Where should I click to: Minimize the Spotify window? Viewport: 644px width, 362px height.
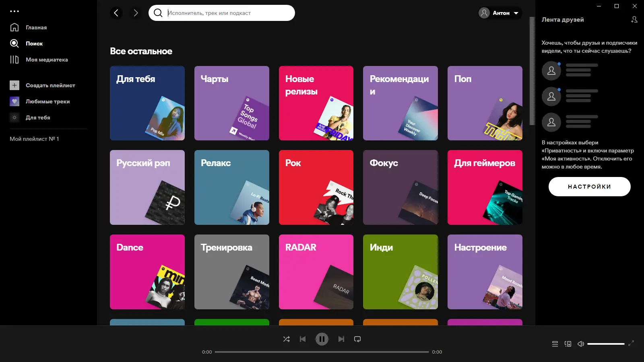599,6
